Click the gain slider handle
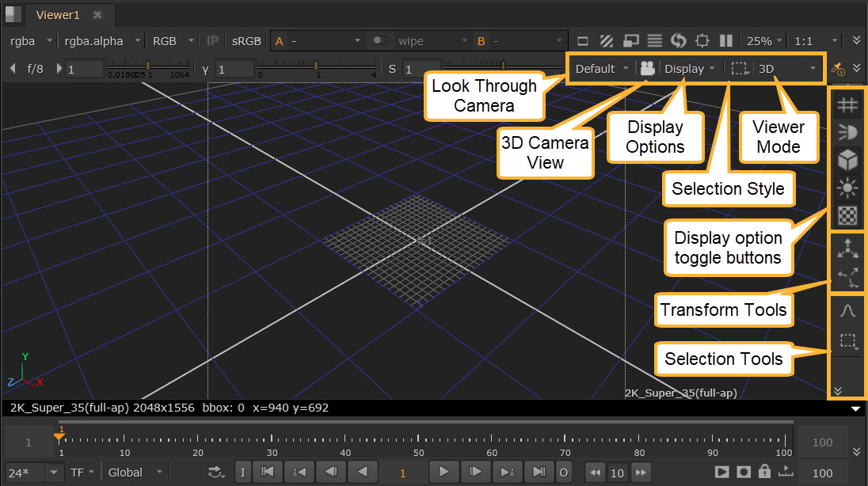This screenshot has height=486, width=868. [x=148, y=66]
